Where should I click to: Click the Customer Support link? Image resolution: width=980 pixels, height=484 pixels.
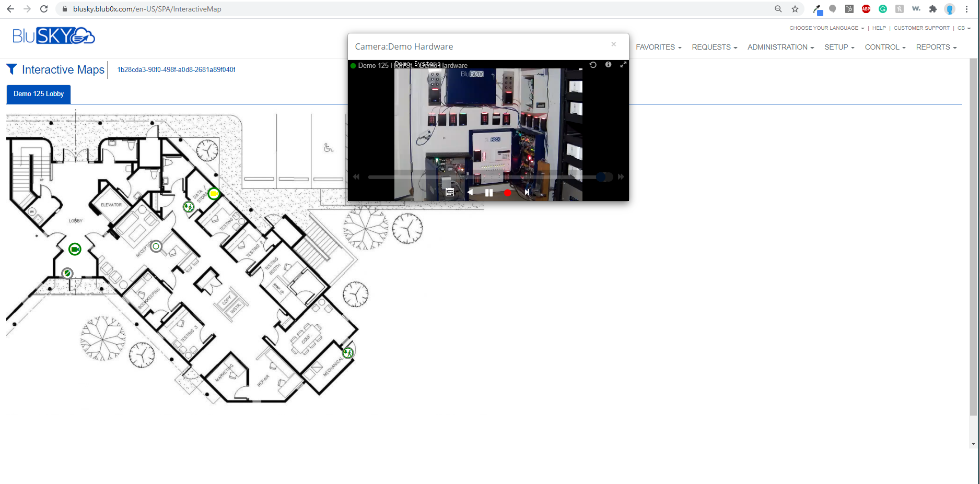click(921, 28)
